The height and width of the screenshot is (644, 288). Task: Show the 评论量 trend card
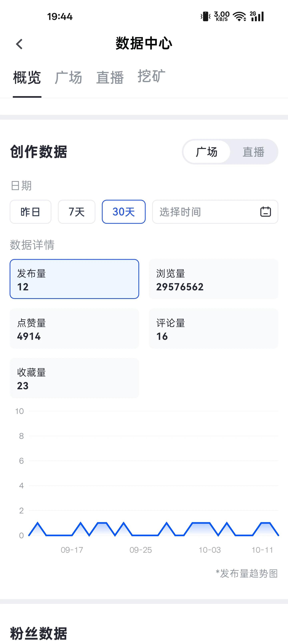pos(214,328)
